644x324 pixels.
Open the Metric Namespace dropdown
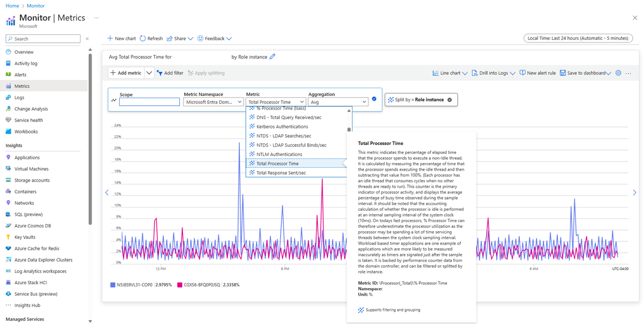click(x=214, y=102)
